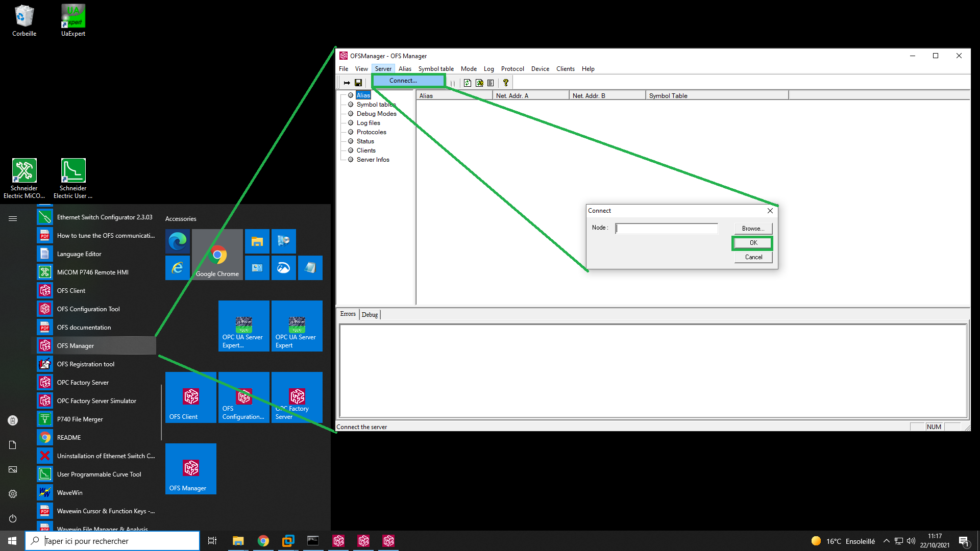Click OK in the Connect dialog
Image resolution: width=980 pixels, height=551 pixels.
pyautogui.click(x=753, y=243)
